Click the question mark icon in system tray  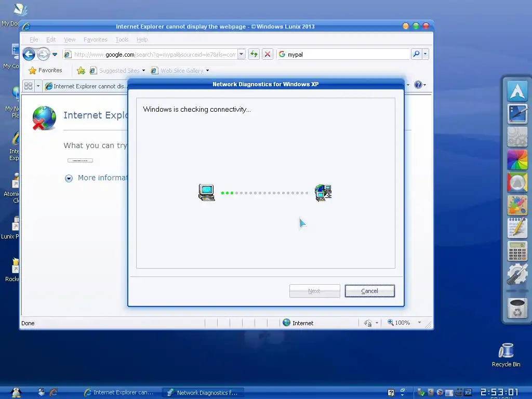pos(391,393)
